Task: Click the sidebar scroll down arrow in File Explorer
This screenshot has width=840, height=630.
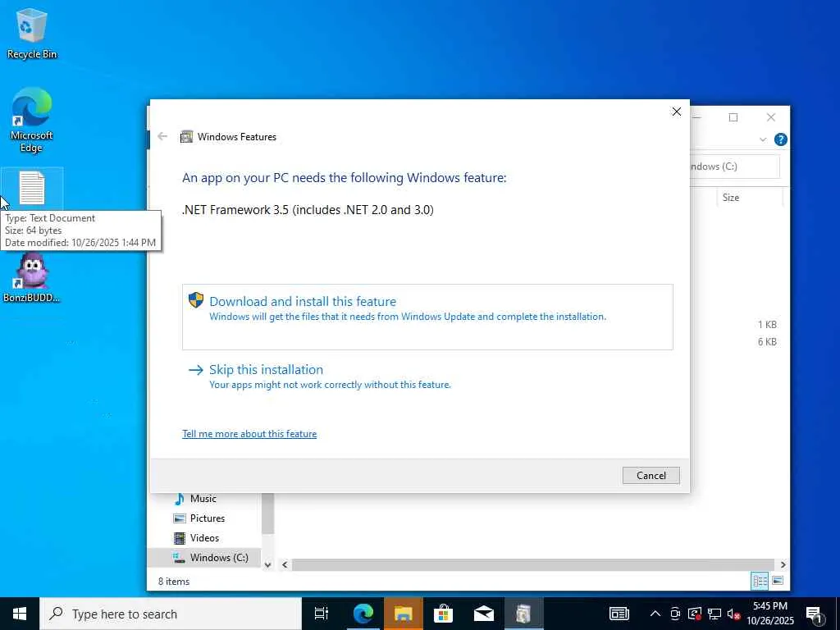Action: pos(268,564)
